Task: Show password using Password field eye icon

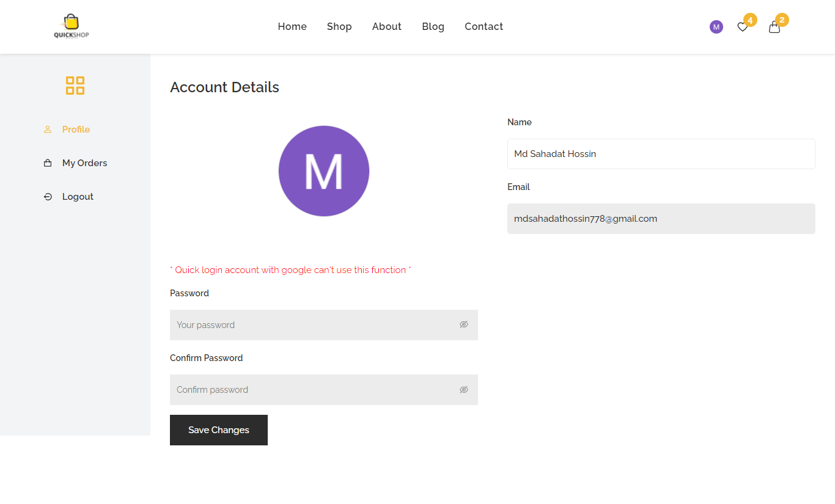Action: (464, 324)
